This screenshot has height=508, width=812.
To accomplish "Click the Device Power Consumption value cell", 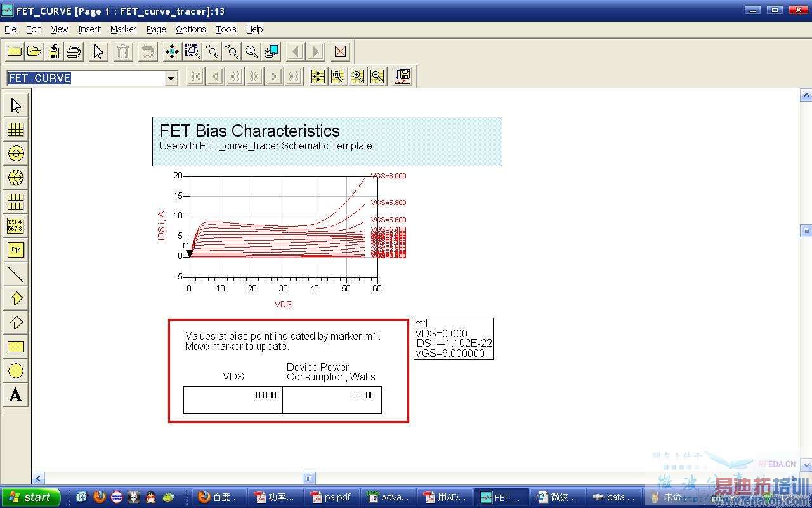I will pos(332,400).
